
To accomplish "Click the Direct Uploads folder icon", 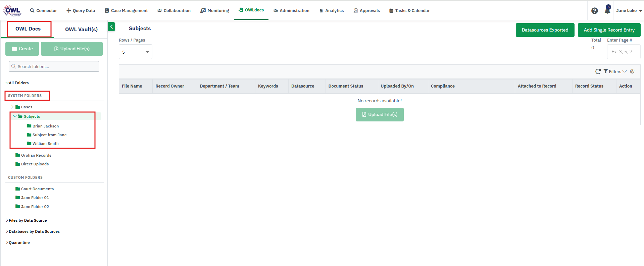I will [18, 164].
